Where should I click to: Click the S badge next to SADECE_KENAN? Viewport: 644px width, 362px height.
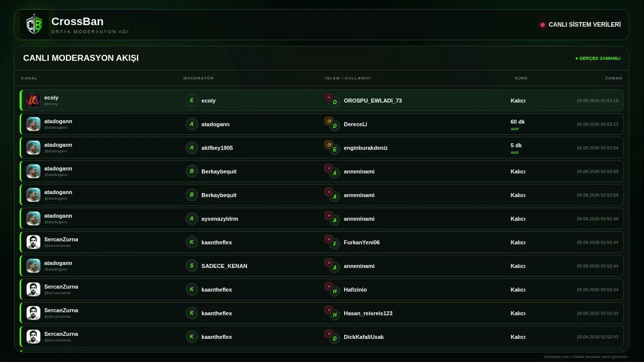pyautogui.click(x=192, y=265)
